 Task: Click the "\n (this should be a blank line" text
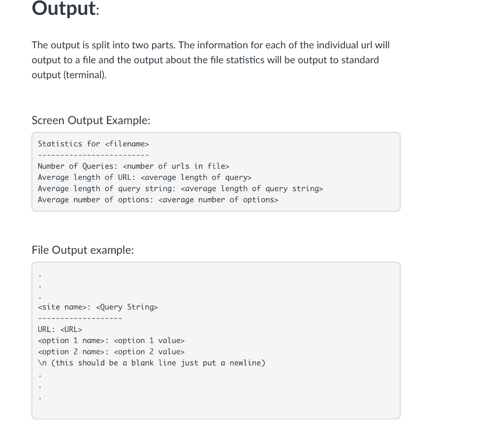(x=151, y=363)
